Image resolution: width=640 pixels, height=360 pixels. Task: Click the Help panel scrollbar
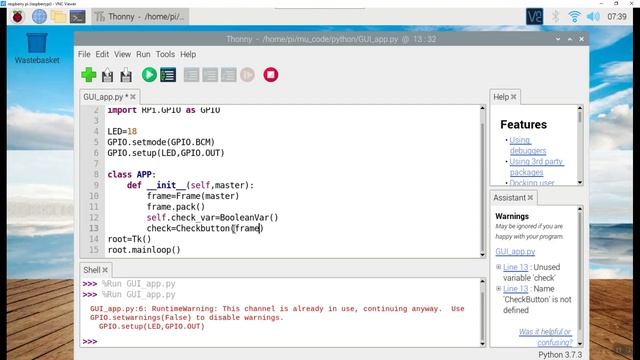tap(580, 145)
